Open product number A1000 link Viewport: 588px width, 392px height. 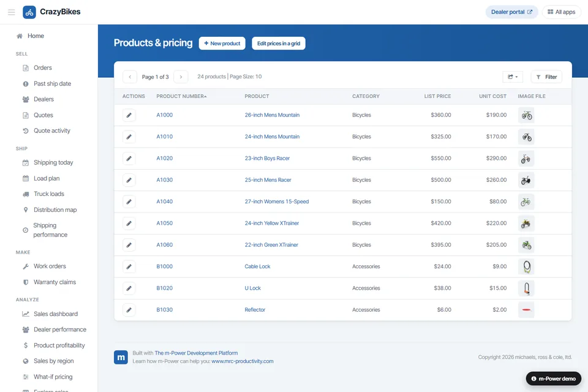(165, 115)
